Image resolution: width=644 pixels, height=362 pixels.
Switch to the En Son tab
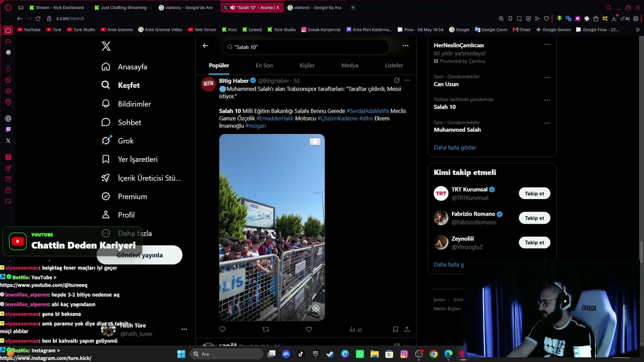264,65
